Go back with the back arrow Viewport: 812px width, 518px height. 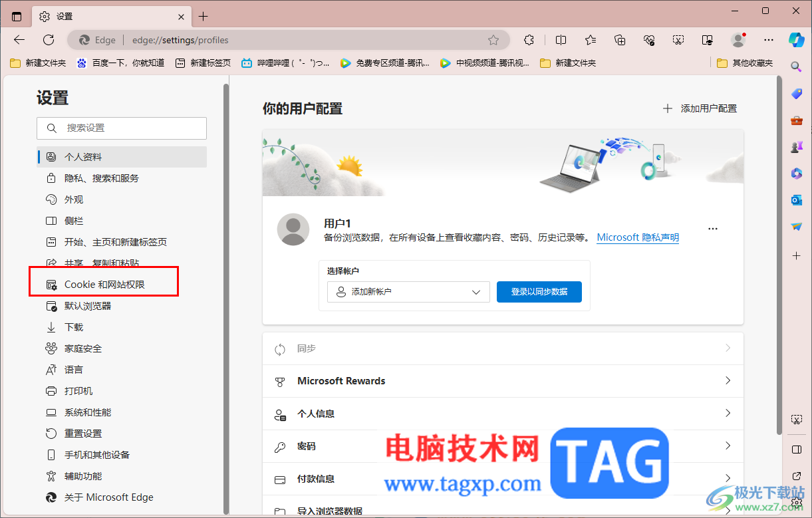click(x=19, y=40)
